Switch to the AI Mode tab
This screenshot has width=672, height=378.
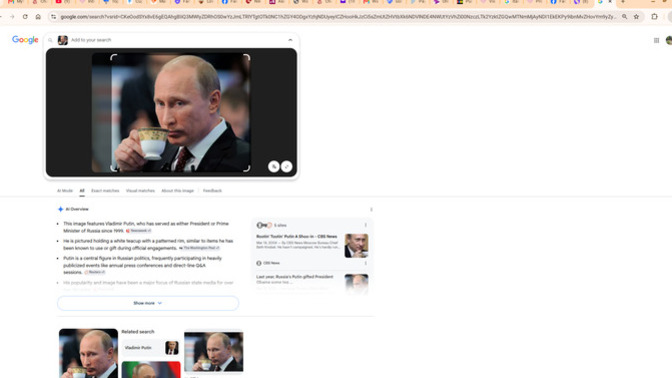coord(65,191)
